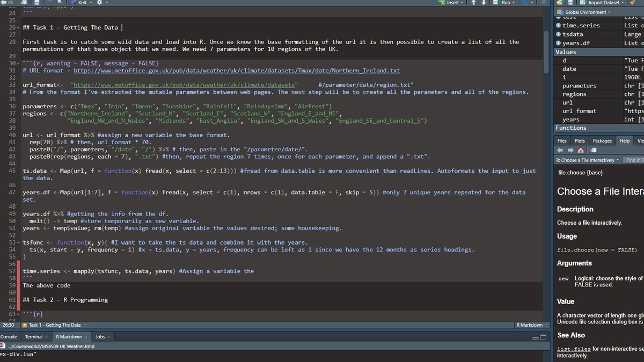The height and width of the screenshot is (362, 644).
Task: Collapse the chunk at line 63
Action: [19, 313]
